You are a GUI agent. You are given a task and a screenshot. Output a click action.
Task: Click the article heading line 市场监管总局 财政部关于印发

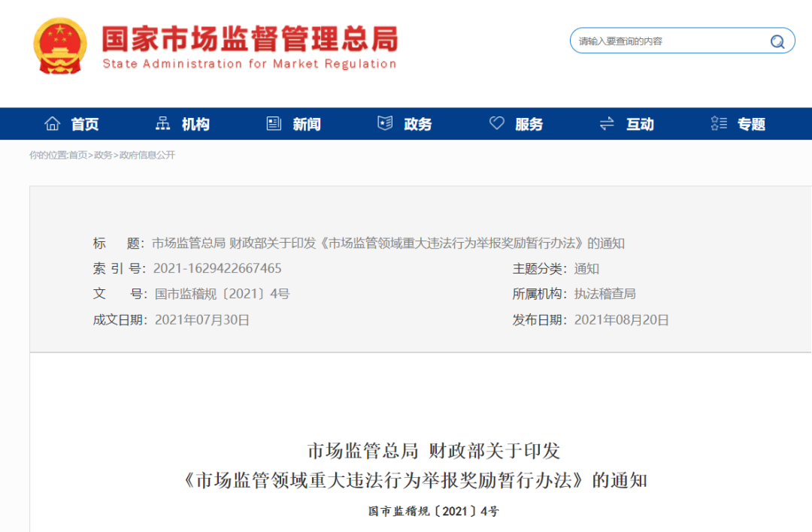pos(434,452)
